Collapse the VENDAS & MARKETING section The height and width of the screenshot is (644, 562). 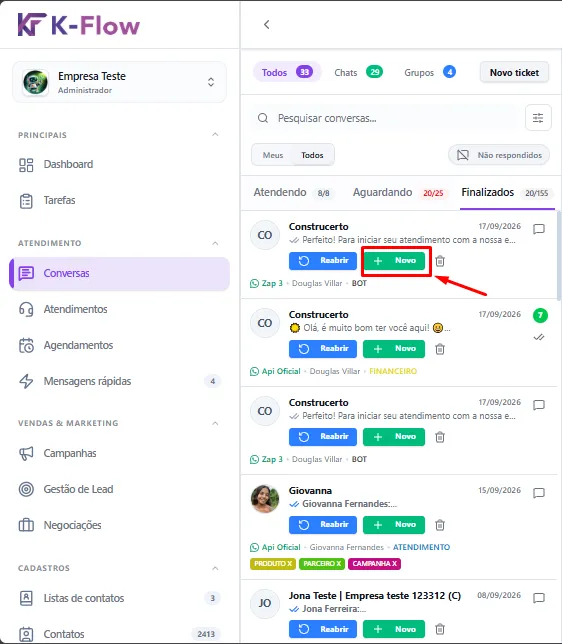tap(215, 423)
